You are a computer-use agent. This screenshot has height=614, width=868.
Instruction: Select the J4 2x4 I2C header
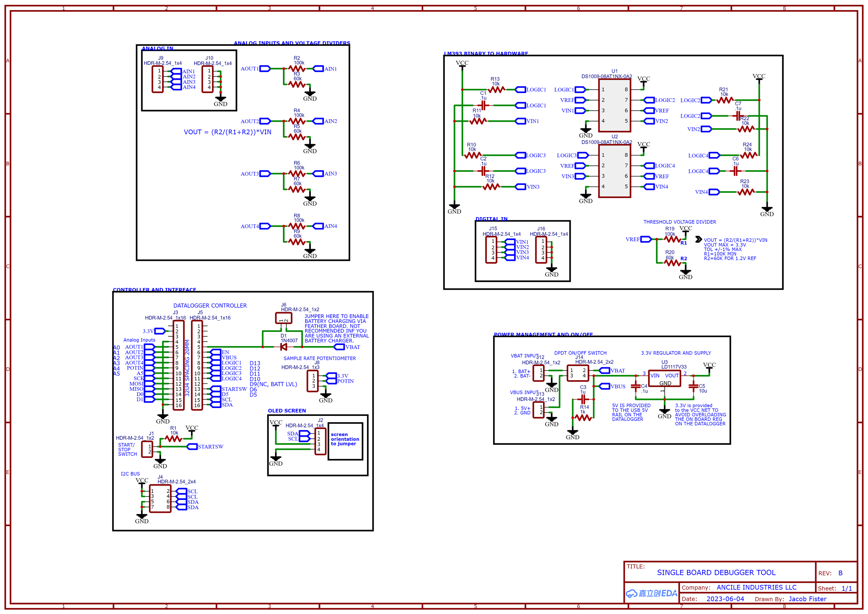tap(160, 499)
